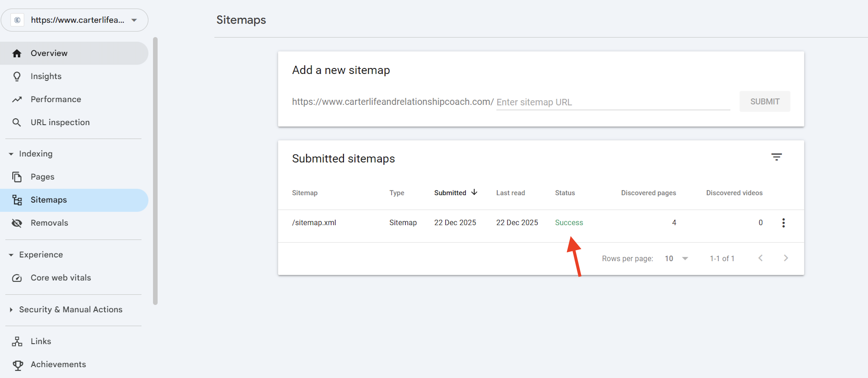Click the filter icon in Submitted sitemaps
Image resolution: width=868 pixels, height=378 pixels.
pos(776,157)
